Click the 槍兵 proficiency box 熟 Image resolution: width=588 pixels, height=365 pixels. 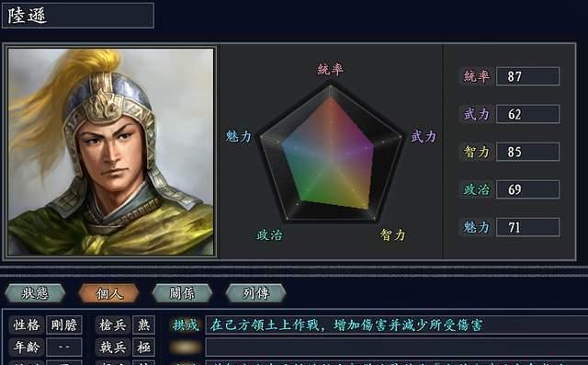pos(143,325)
